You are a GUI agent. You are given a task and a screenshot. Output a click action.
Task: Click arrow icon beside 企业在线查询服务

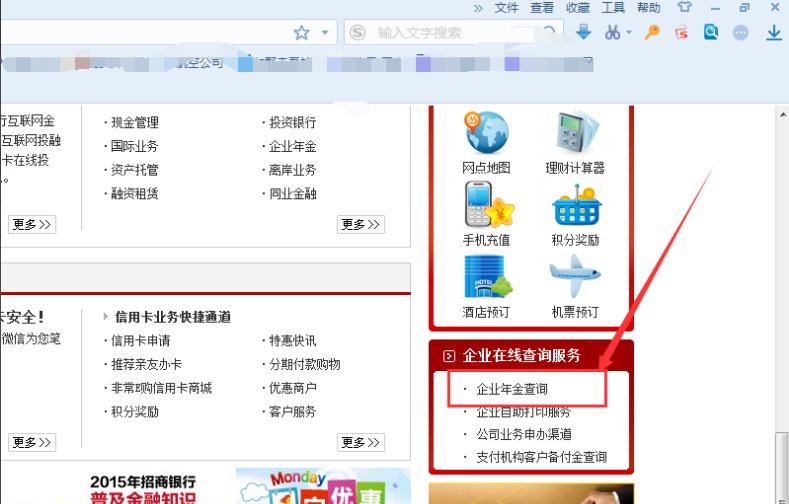(449, 356)
